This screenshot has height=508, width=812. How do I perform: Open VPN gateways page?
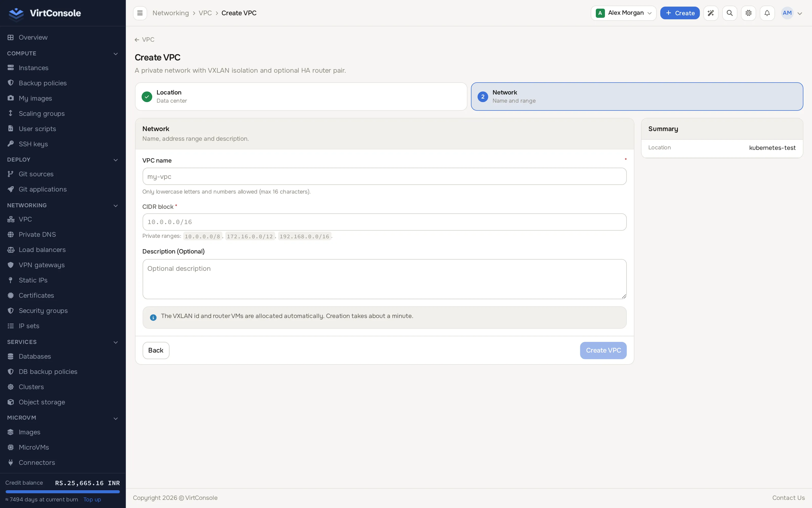[63, 265]
